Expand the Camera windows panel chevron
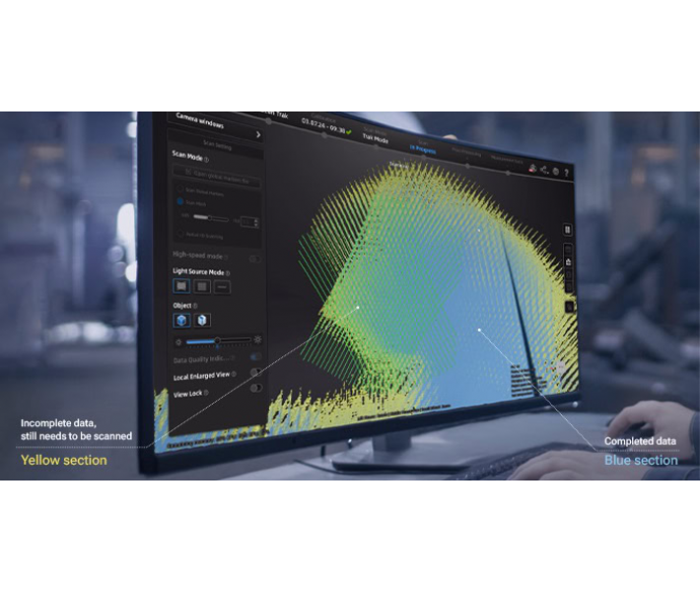The width and height of the screenshot is (700, 592). (x=258, y=134)
